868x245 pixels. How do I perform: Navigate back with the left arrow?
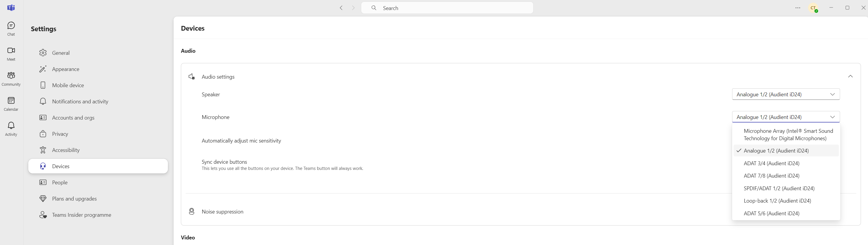(x=341, y=8)
